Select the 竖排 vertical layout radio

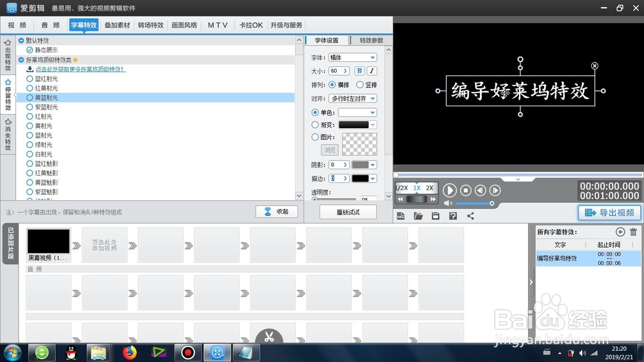pos(360,84)
